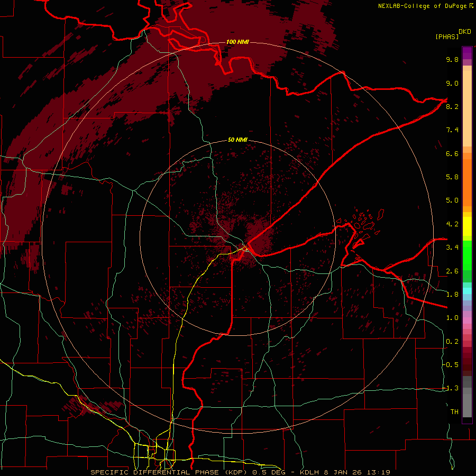
Task: Pick the pink color bar segment
Action: (x=467, y=321)
